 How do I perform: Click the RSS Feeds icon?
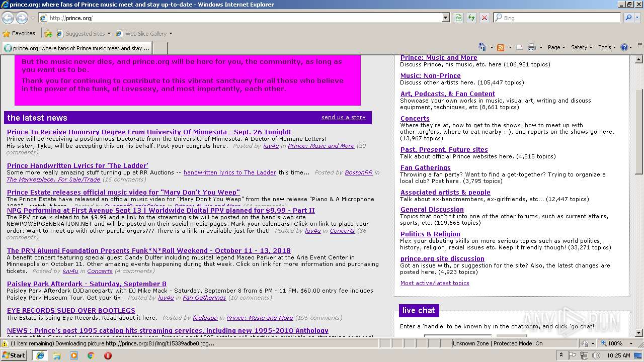(501, 47)
